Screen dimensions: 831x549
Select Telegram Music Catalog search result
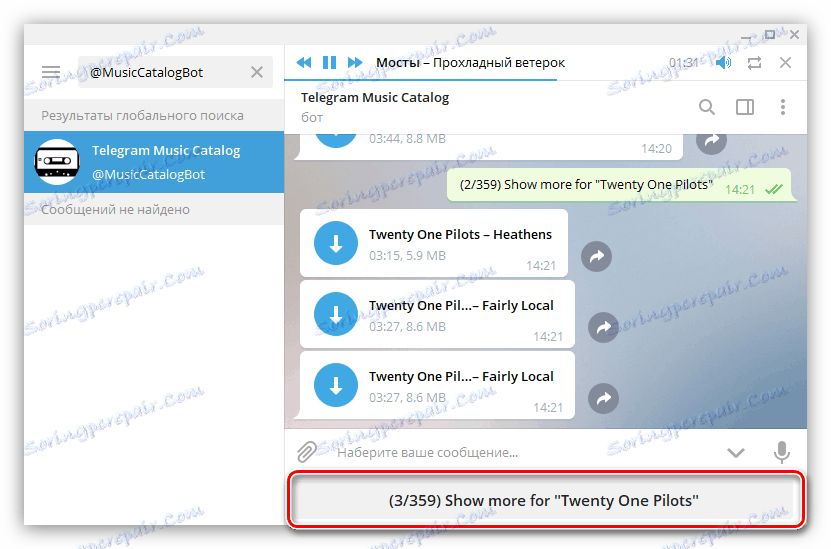click(x=154, y=162)
